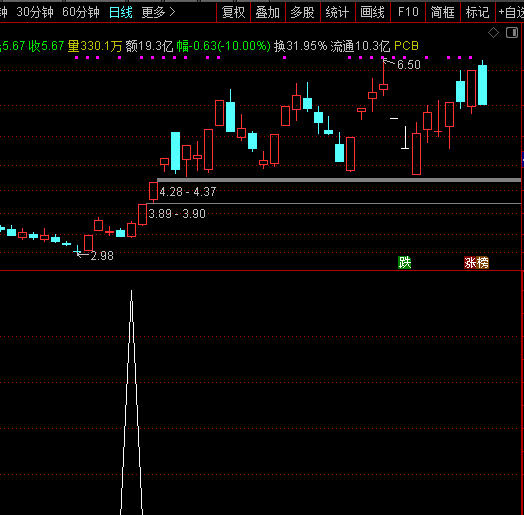Open F10 company info
524x515 pixels.
(x=408, y=12)
